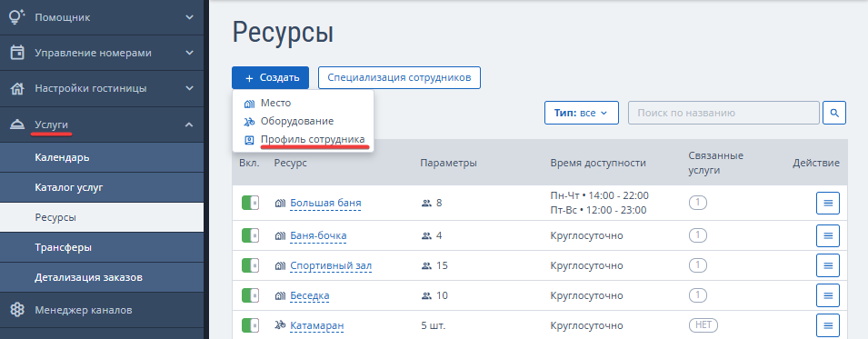This screenshot has height=339, width=868.
Task: Click the Ресурсы page heading
Action: pyautogui.click(x=283, y=33)
